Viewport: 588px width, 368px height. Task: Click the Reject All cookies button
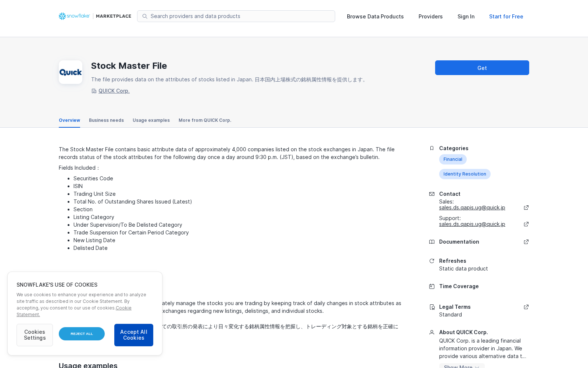(x=82, y=334)
